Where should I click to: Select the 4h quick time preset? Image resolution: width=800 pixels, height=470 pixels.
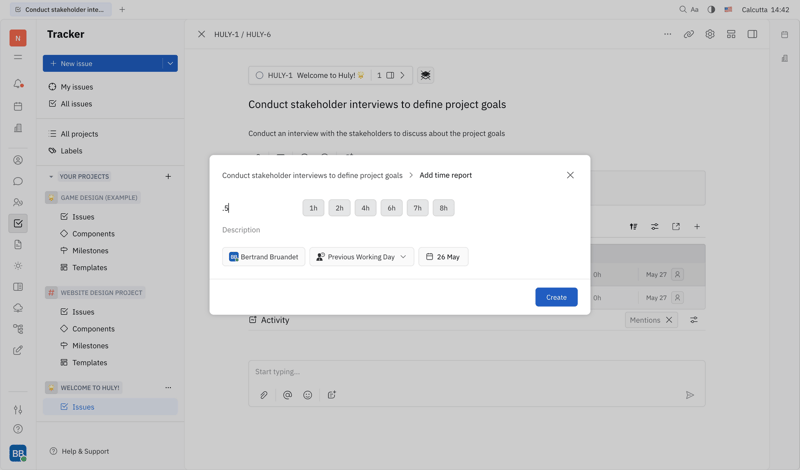pos(365,208)
